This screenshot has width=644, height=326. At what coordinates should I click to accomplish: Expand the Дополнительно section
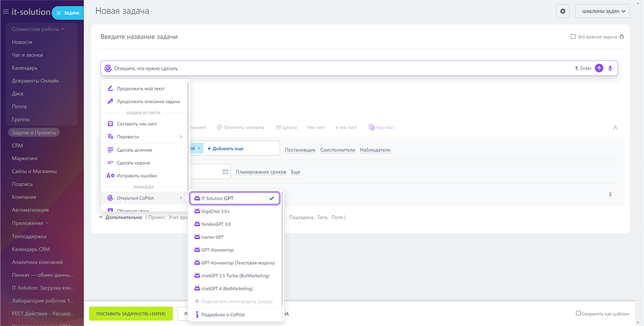coord(124,217)
